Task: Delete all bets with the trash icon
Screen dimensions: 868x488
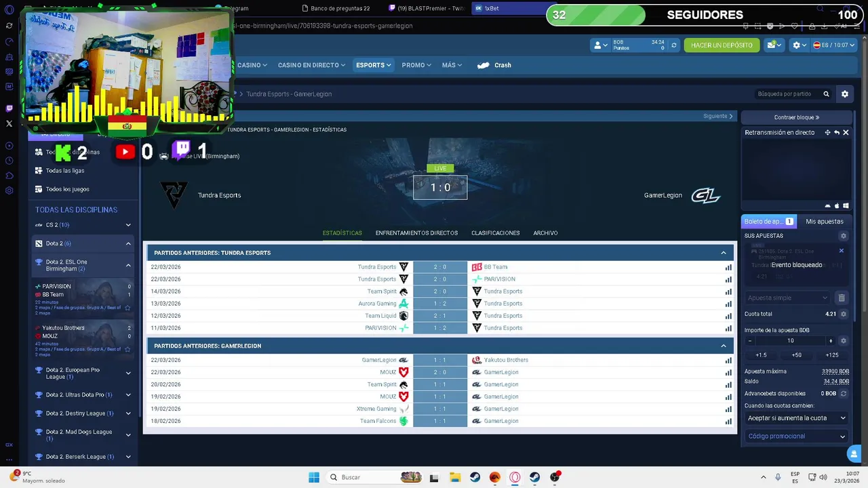Action: tap(842, 298)
